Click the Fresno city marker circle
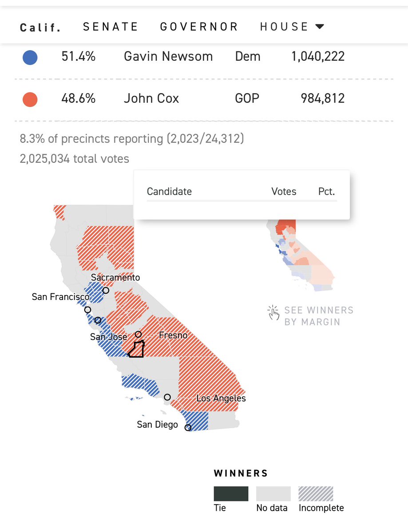 [138, 334]
